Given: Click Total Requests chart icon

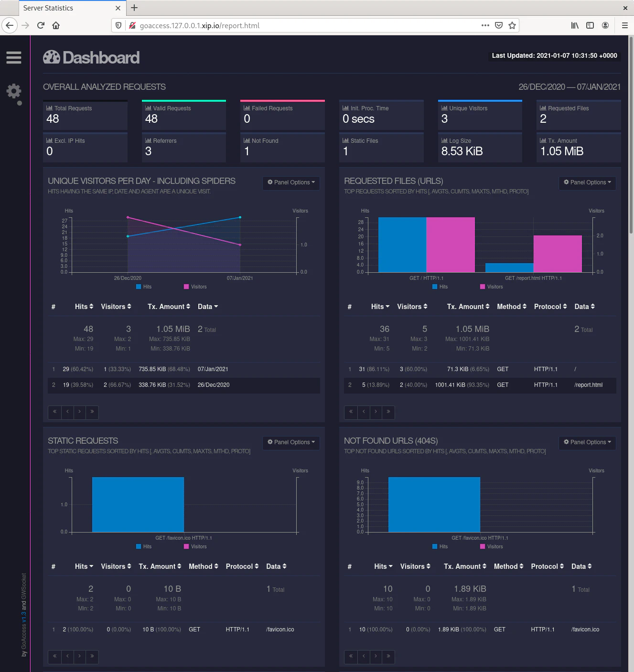Looking at the screenshot, I should tap(49, 108).
